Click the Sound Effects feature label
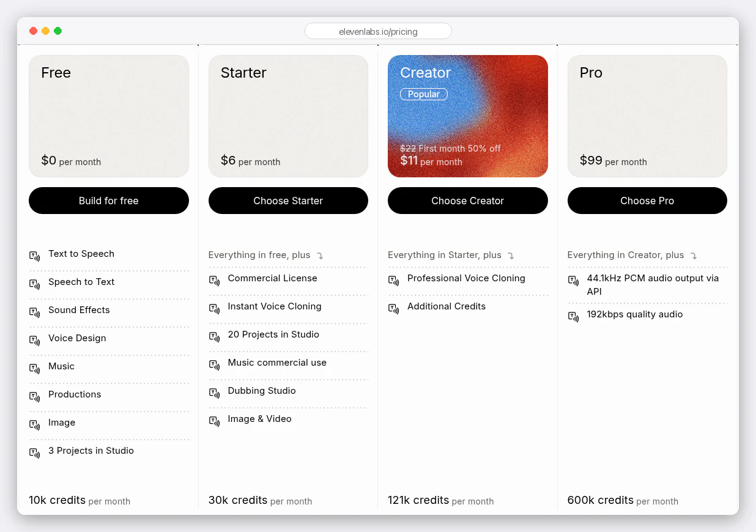The image size is (756, 532). [x=79, y=310]
